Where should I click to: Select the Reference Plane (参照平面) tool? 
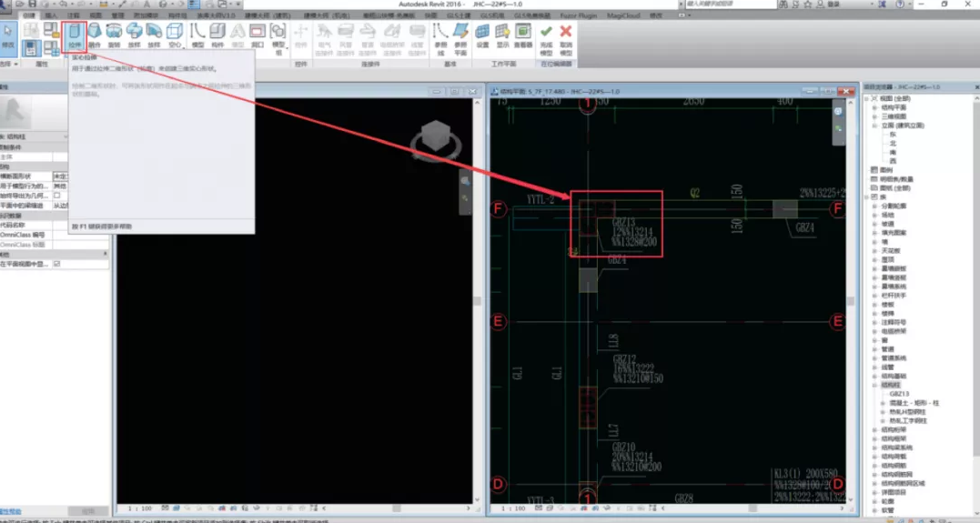coord(460,39)
